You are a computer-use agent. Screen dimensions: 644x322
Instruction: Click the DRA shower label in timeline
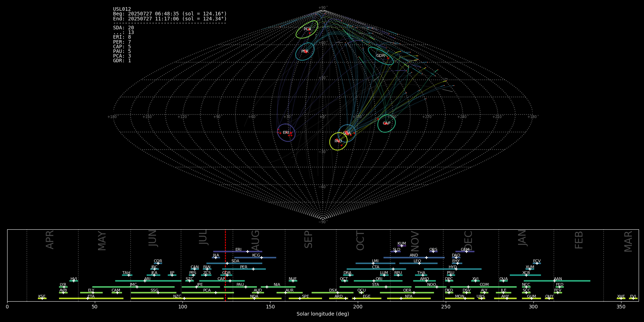347,273
